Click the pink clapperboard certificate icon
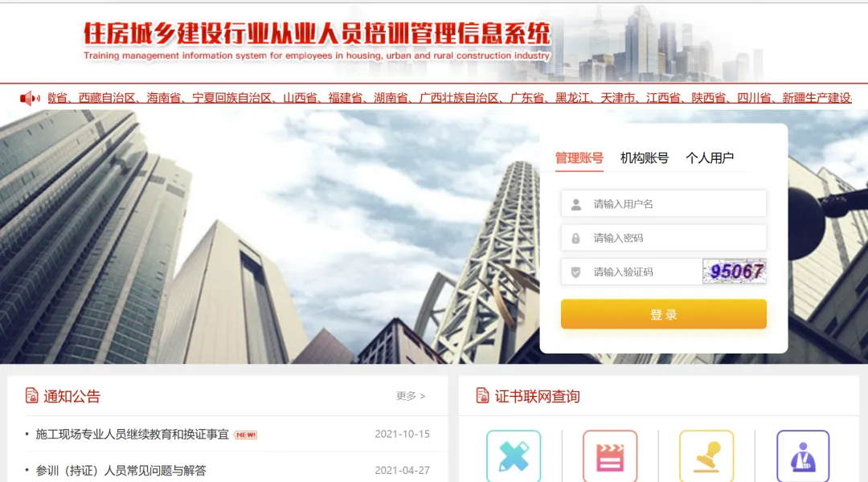This screenshot has height=482, width=868. tap(609, 456)
